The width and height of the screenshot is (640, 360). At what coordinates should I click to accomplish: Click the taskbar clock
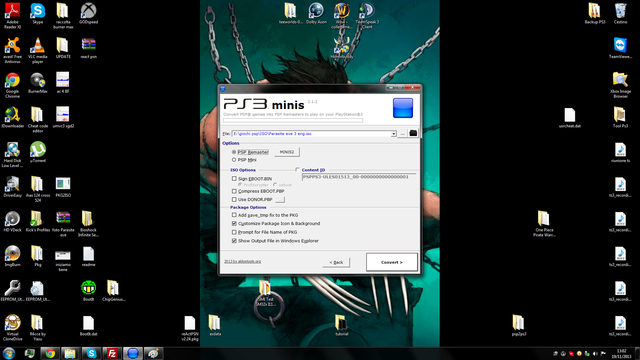621,353
